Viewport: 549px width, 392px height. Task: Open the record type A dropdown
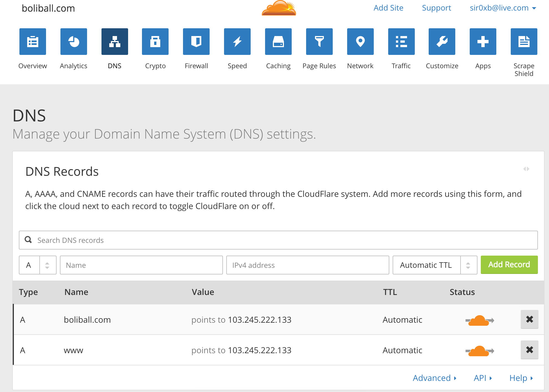pos(38,265)
